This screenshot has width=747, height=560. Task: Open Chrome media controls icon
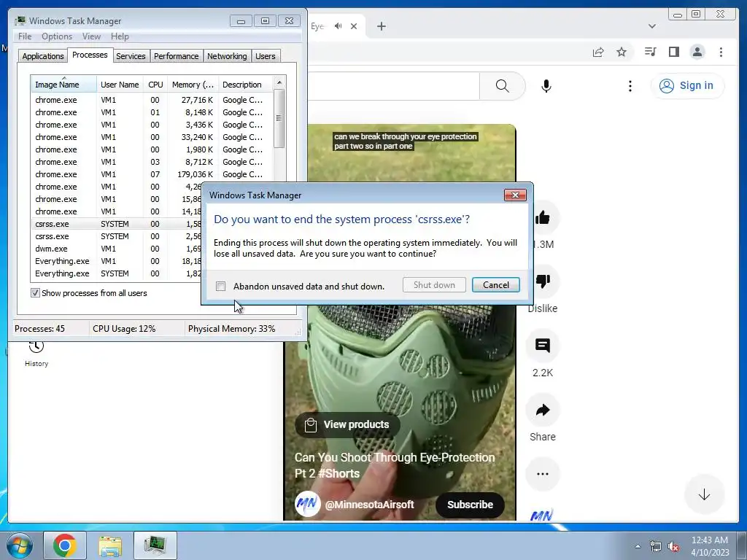[x=650, y=52]
